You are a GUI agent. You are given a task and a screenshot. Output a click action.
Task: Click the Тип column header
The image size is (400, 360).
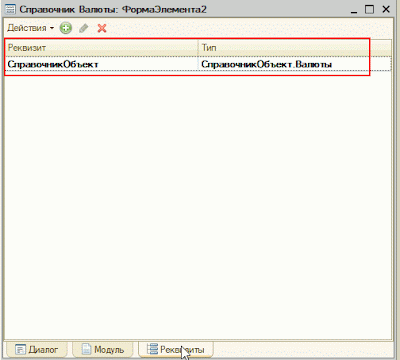pos(294,48)
